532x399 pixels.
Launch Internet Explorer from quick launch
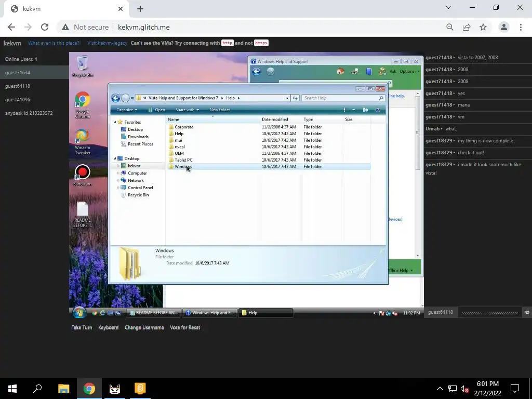point(102,313)
